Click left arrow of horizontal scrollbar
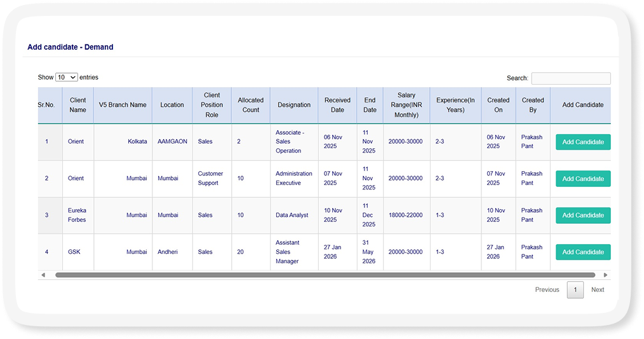 (43, 275)
